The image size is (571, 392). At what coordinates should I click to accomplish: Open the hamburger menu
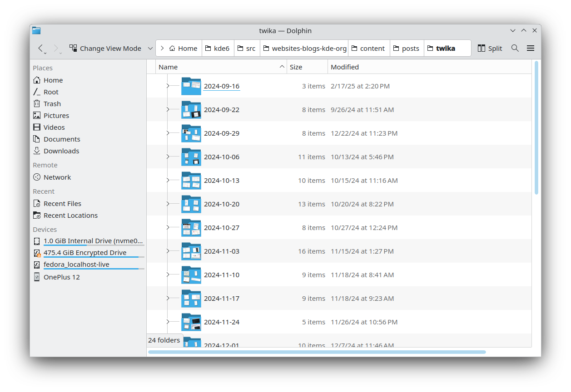530,49
